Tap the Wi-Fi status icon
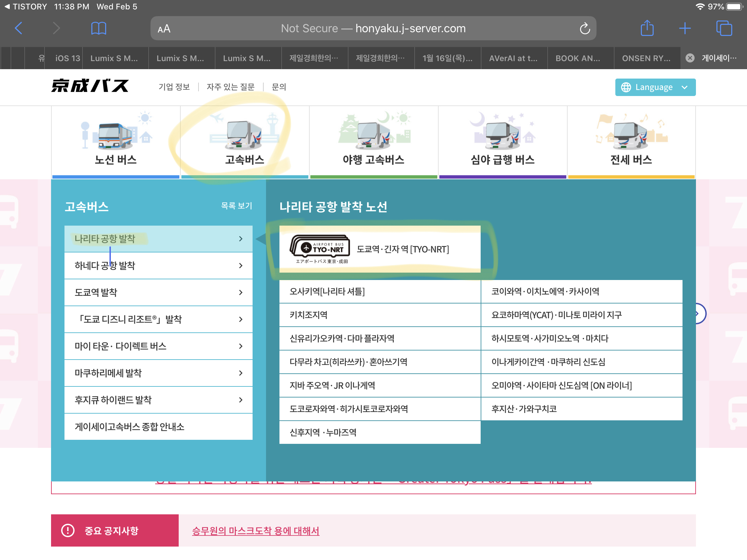The image size is (747, 560). [700, 7]
